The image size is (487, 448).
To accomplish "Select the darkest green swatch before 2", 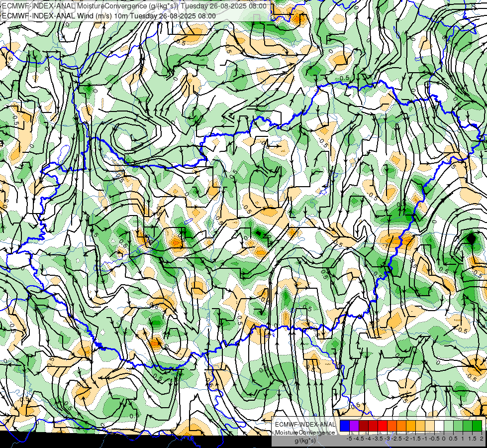I will point(477,426).
